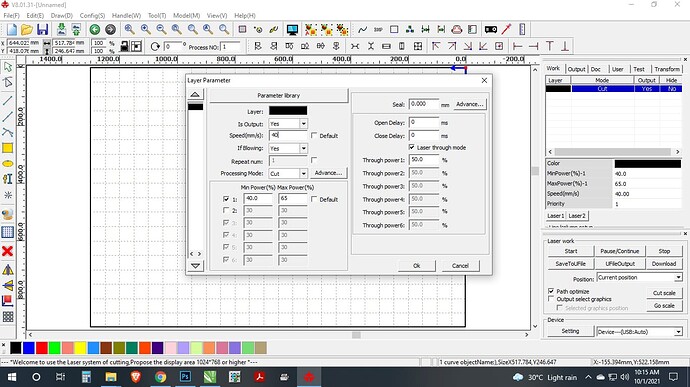Screen dimensions: 690x387
Task: Click the Download button in Laser work
Action: tap(664, 264)
